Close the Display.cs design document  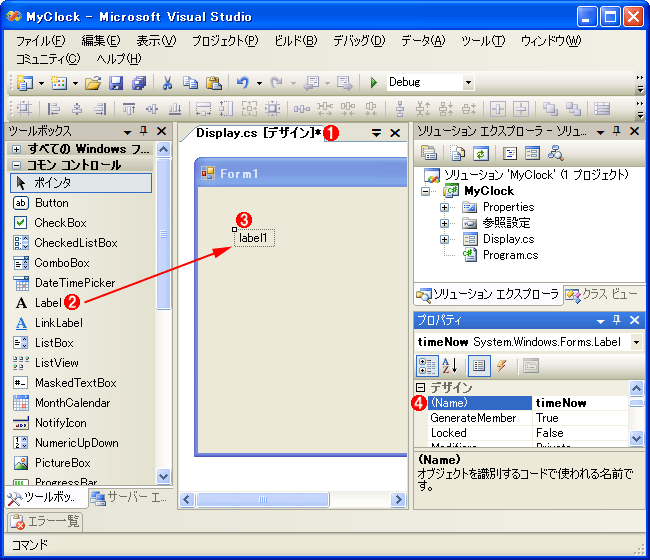click(395, 133)
